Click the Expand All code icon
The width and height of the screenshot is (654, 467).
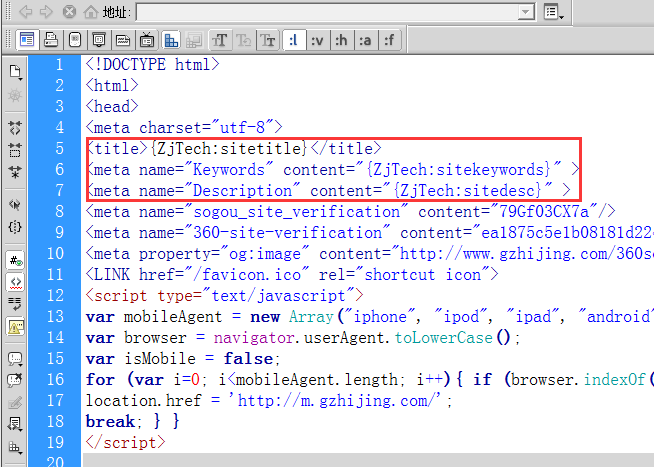(x=15, y=171)
